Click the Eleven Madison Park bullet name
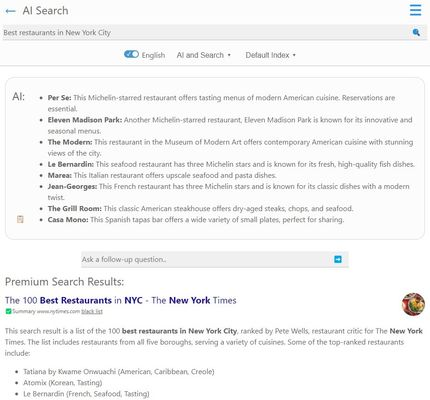The image size is (430, 400). coord(85,120)
